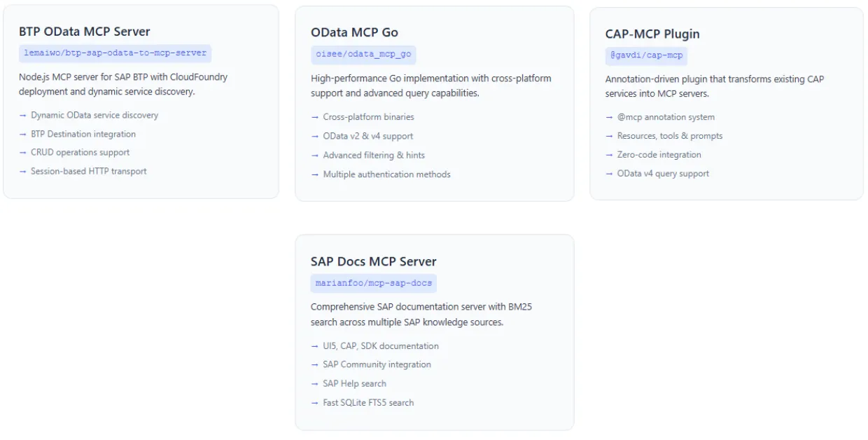Select the SAP Docs MCP Server card title
The image size is (868, 440).
tap(374, 261)
